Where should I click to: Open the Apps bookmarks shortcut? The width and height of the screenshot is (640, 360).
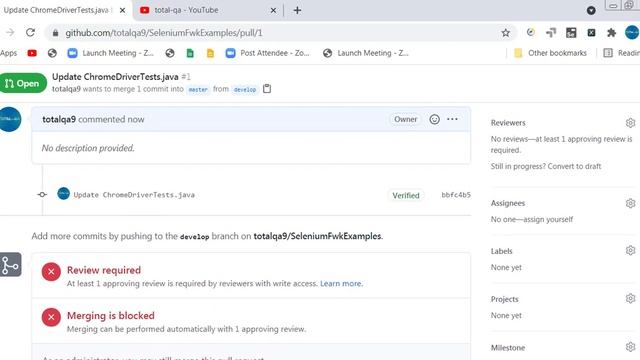[x=9, y=53]
